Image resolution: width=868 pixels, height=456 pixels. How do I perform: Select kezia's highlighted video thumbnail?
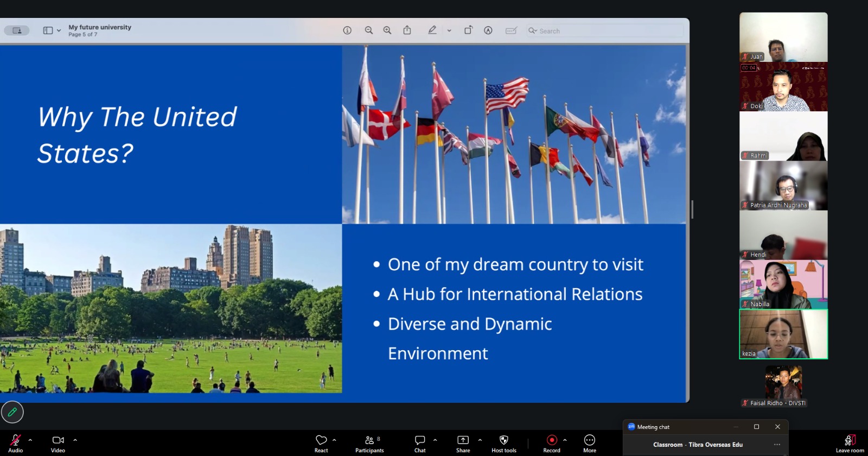pyautogui.click(x=783, y=334)
